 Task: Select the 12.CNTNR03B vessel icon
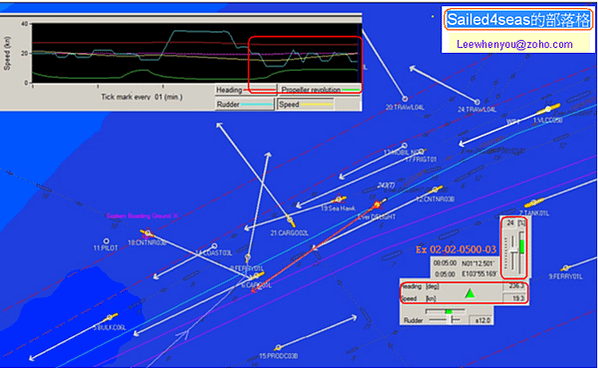(x=435, y=189)
